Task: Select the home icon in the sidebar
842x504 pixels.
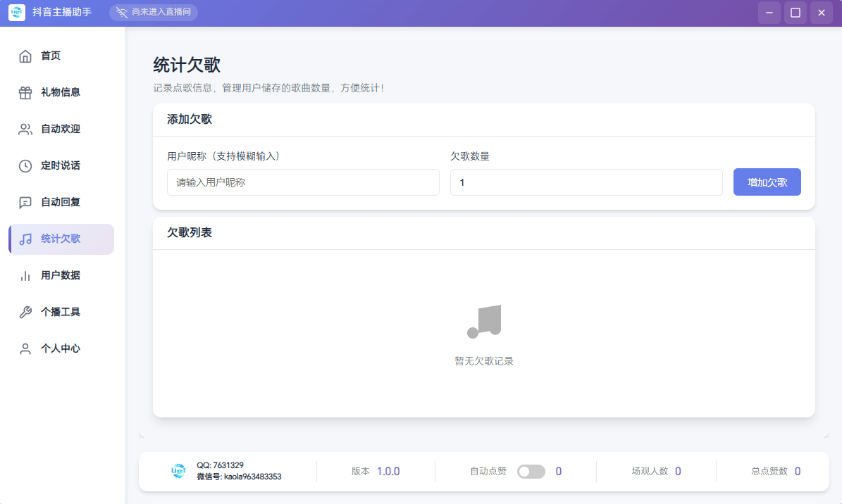Action: point(25,56)
